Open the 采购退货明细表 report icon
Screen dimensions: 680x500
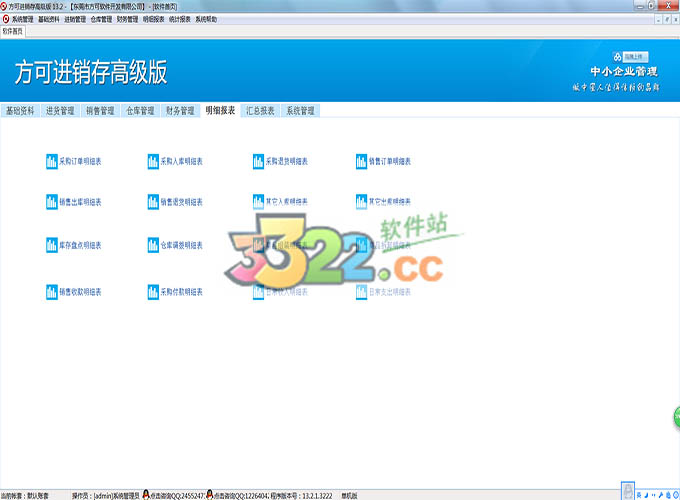(x=258, y=162)
